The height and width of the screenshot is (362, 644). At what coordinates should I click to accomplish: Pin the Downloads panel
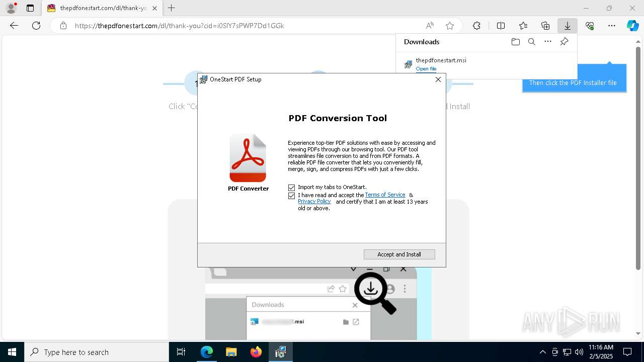[564, 42]
